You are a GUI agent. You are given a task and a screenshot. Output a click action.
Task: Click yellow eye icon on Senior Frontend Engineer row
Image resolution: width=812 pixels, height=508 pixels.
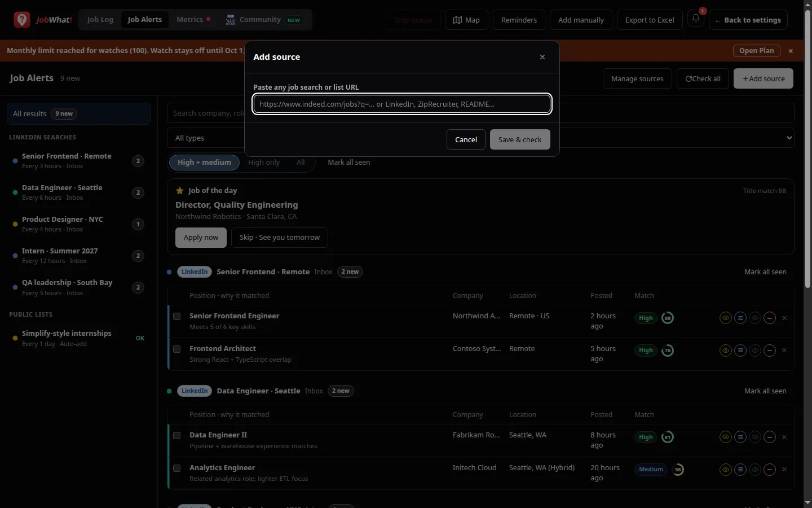pyautogui.click(x=726, y=318)
